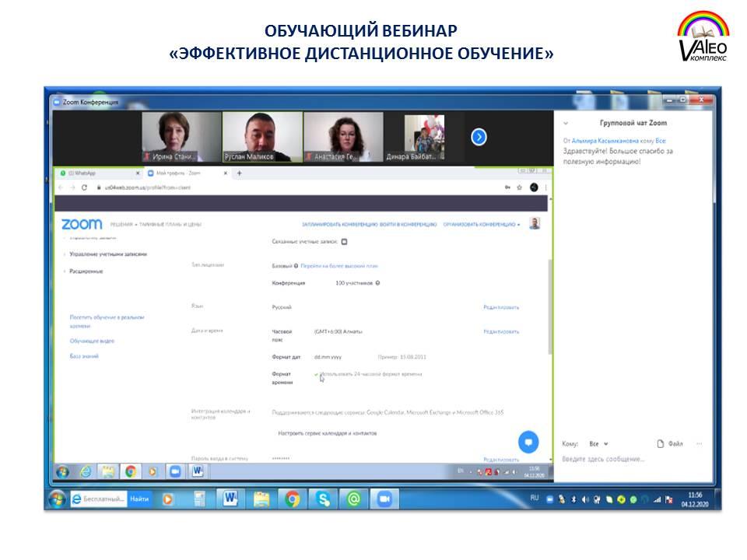
Task: Show next participants with blue arrow button
Action: [x=479, y=137]
